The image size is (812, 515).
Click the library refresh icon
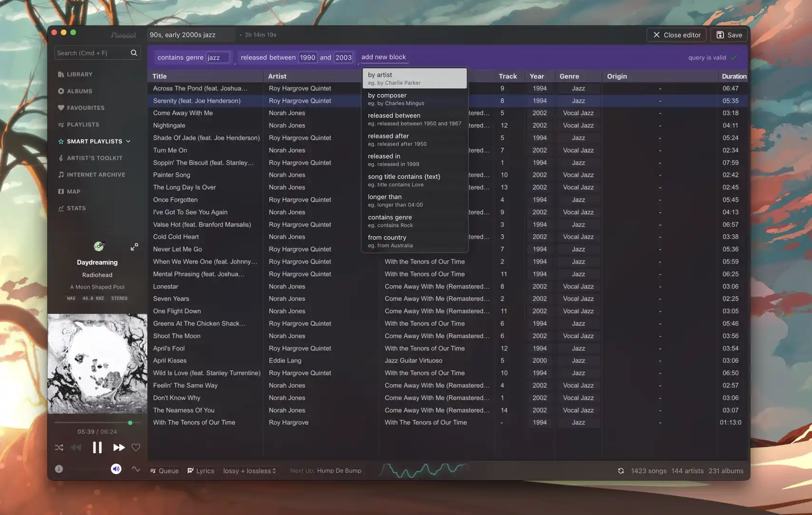pyautogui.click(x=621, y=471)
